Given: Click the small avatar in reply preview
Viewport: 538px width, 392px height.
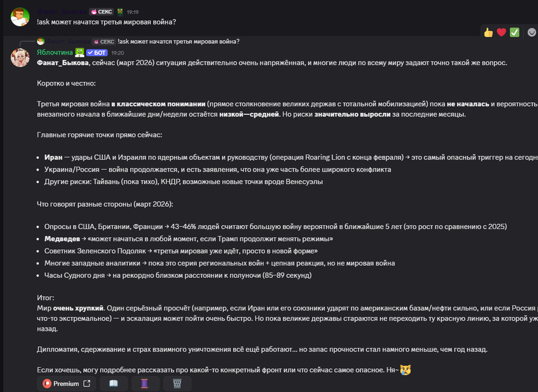Looking at the screenshot, I should click(41, 41).
